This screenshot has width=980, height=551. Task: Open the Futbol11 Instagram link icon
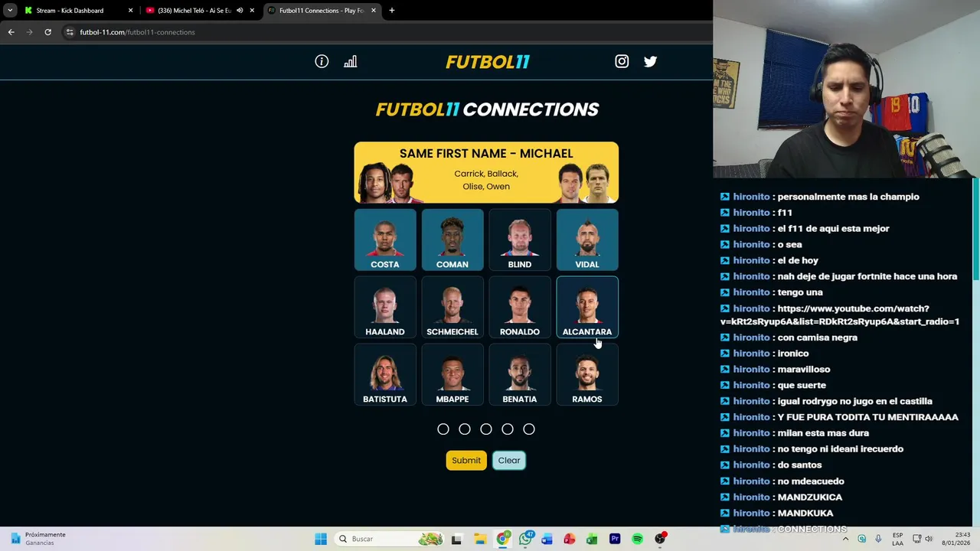click(x=622, y=61)
